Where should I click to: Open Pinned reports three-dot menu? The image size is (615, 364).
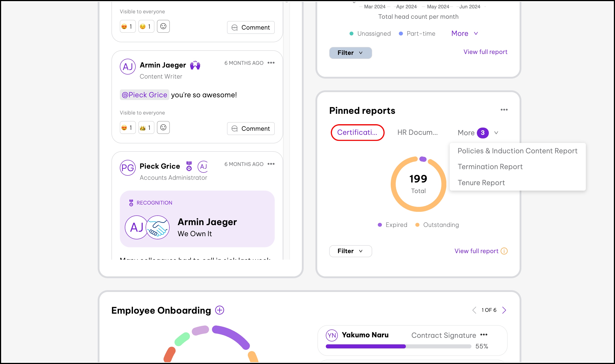click(x=504, y=110)
